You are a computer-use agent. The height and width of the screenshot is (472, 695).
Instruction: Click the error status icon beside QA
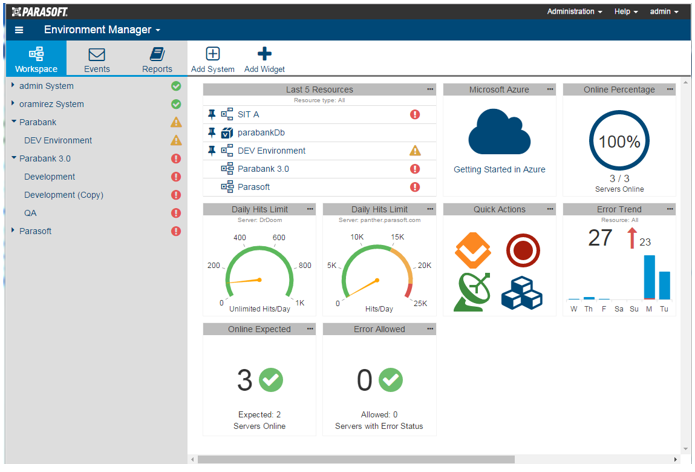(176, 213)
